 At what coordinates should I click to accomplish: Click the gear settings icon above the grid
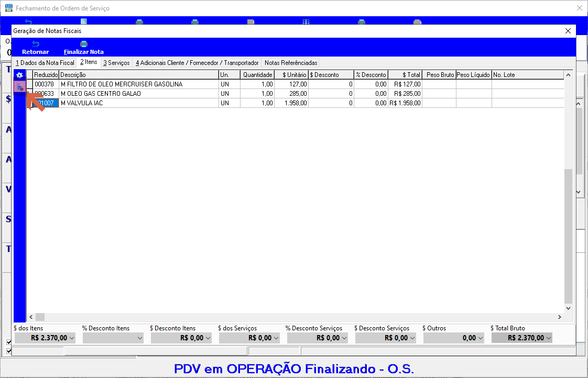click(20, 75)
